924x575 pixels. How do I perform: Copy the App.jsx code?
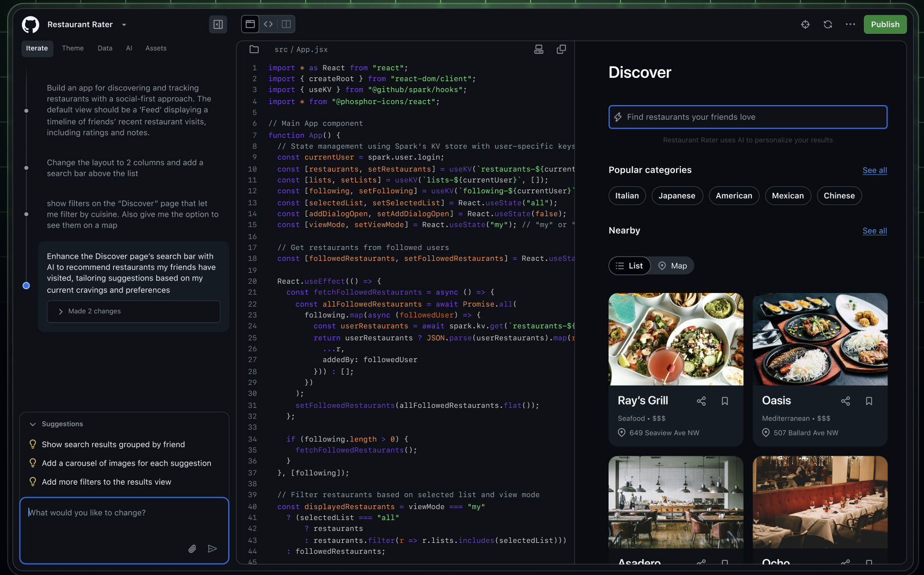click(562, 49)
